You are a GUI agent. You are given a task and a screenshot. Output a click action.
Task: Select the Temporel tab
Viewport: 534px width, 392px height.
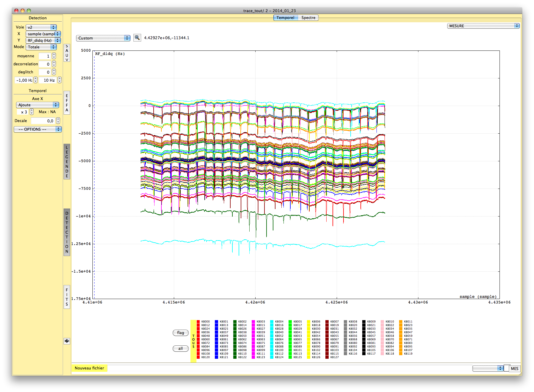pos(285,18)
